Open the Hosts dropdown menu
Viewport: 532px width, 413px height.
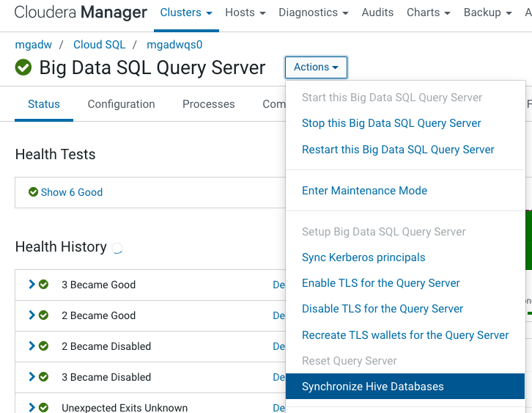point(245,12)
